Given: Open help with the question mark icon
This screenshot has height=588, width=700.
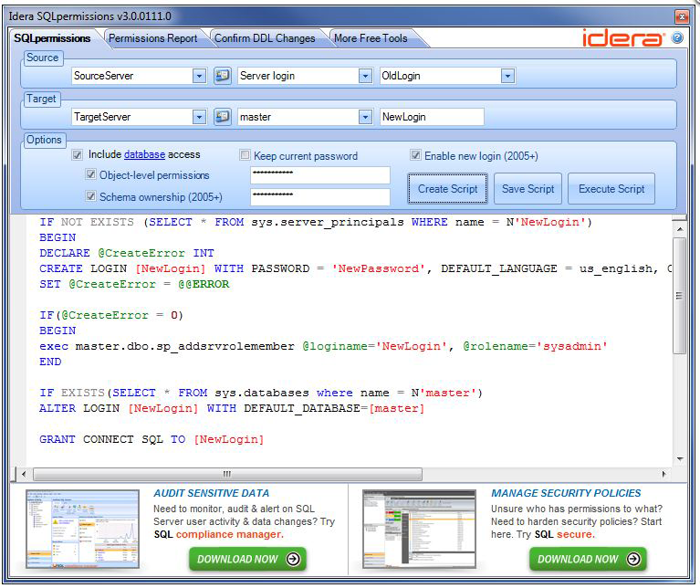Looking at the screenshot, I should pyautogui.click(x=677, y=38).
